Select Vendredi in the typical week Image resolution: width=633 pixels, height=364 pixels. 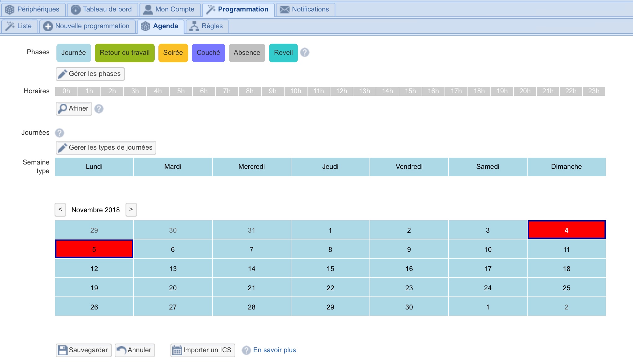(x=409, y=167)
